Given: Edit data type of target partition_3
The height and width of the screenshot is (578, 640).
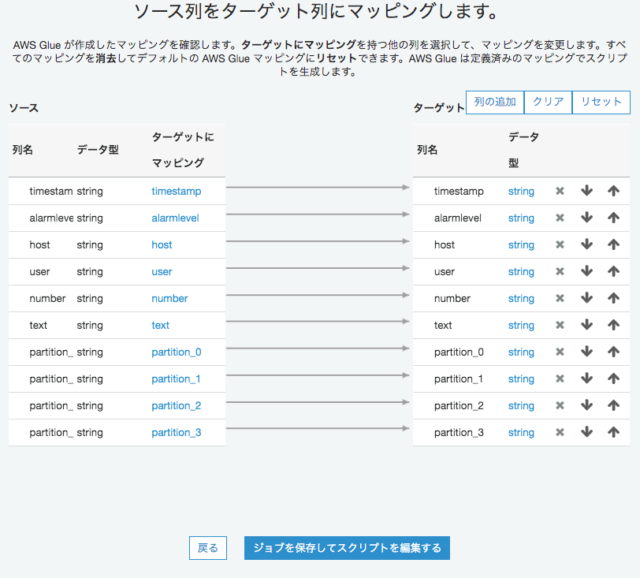Looking at the screenshot, I should 521,433.
